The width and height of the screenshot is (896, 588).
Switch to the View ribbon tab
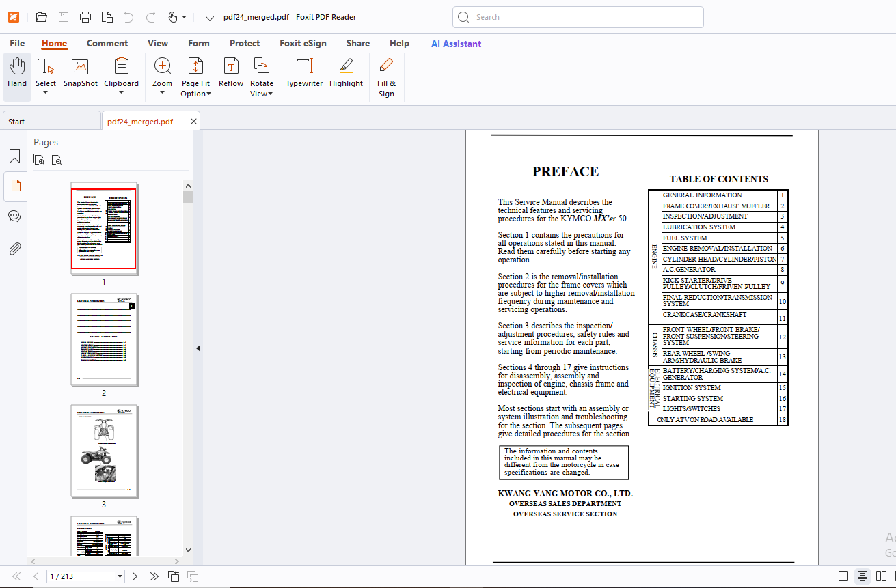point(158,43)
